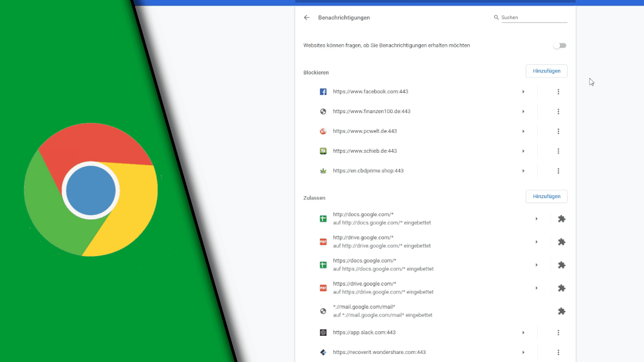644x362 pixels.
Task: Select the https://app.slack.com:443 entry text
Action: [364, 333]
